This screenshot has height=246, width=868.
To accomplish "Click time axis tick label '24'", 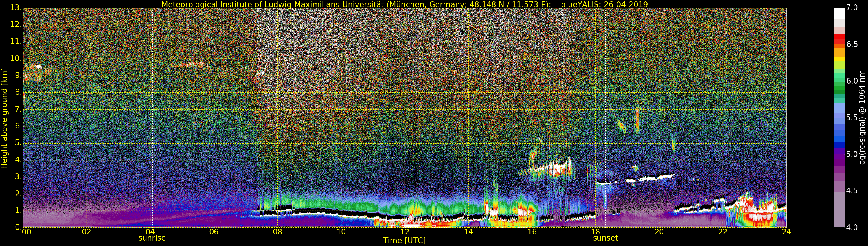I will [786, 232].
